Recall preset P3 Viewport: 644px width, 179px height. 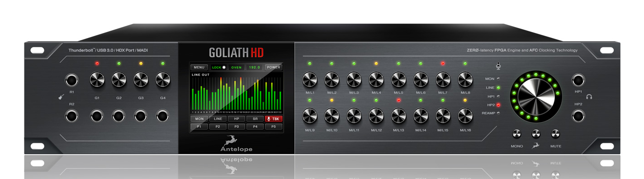click(237, 127)
